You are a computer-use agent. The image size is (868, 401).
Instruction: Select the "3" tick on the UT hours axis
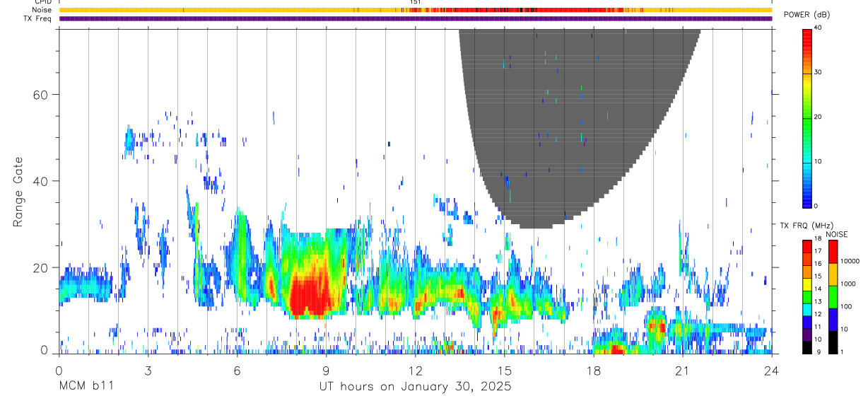pos(148,371)
